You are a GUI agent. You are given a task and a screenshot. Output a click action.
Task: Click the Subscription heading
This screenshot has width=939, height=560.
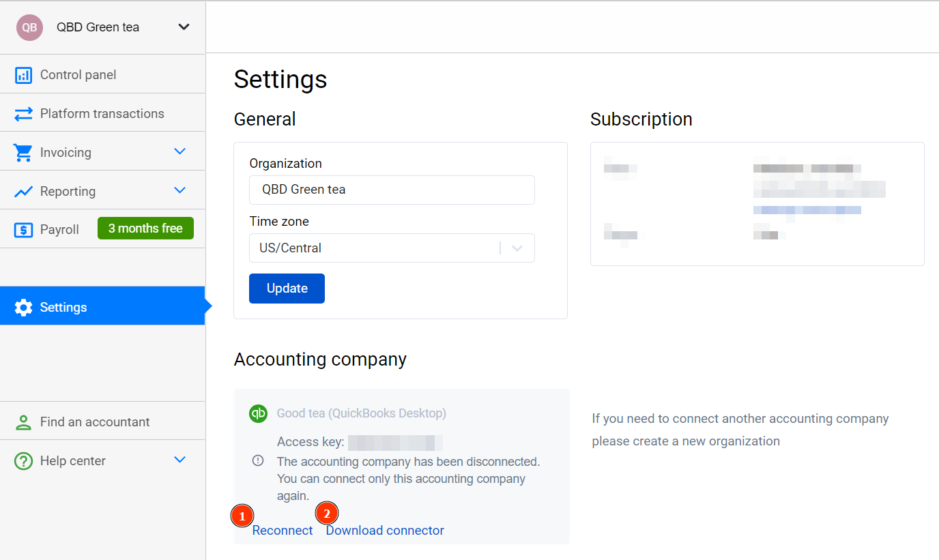coord(641,119)
